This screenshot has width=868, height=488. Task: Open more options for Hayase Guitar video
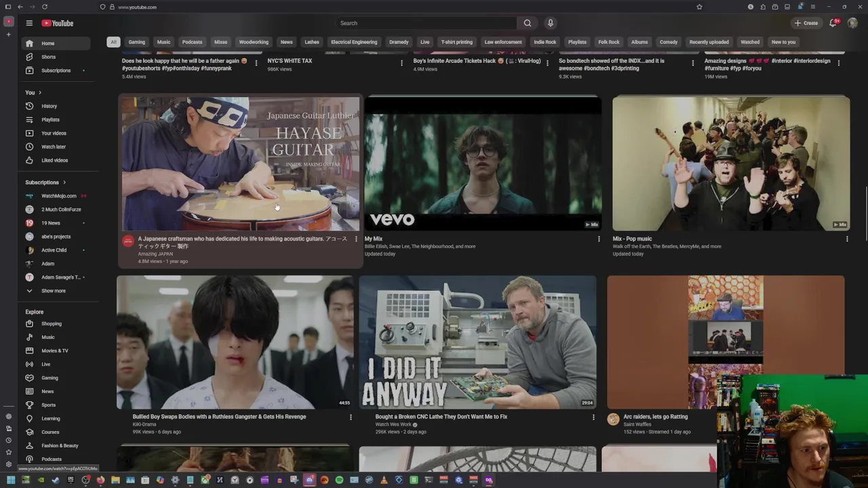(x=356, y=239)
